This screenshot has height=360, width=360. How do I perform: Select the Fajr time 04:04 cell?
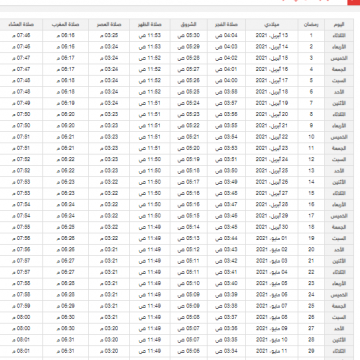pyautogui.click(x=226, y=36)
